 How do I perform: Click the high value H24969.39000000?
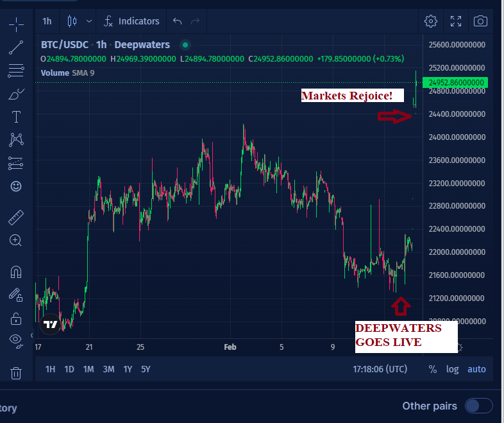pyautogui.click(x=143, y=59)
